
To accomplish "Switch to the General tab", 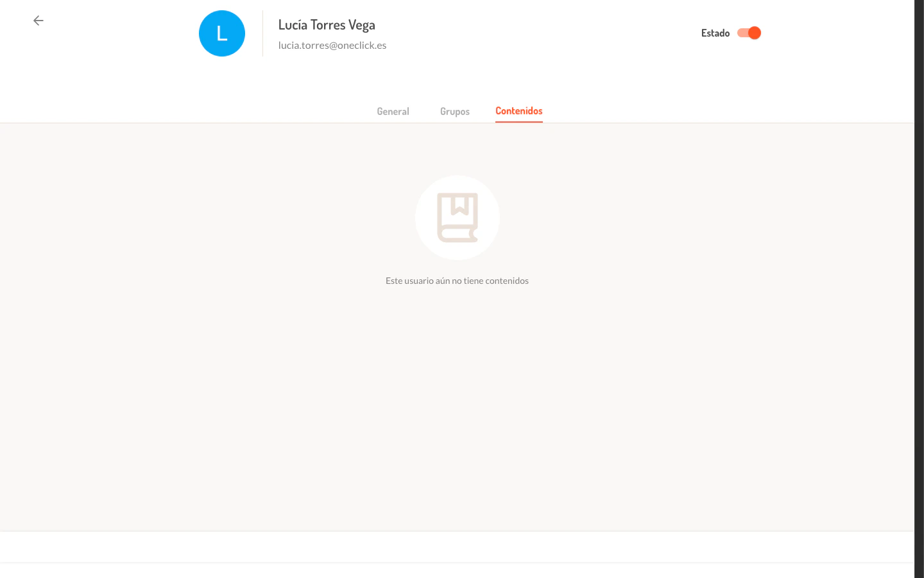I will 393,112.
